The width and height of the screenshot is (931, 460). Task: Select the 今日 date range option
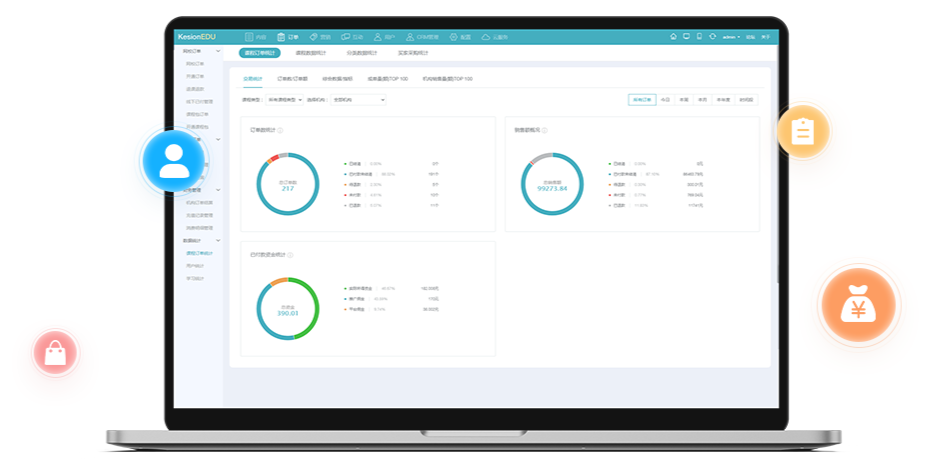tap(665, 100)
